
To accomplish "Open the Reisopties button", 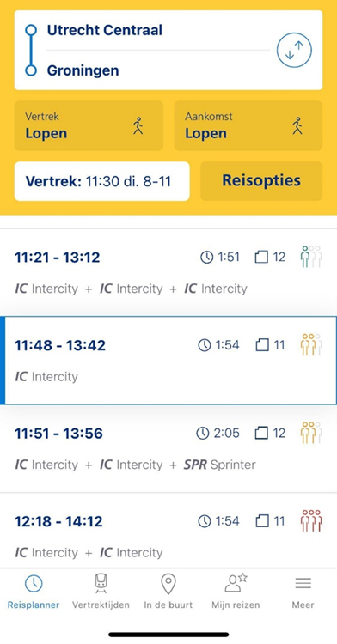I will 261,181.
